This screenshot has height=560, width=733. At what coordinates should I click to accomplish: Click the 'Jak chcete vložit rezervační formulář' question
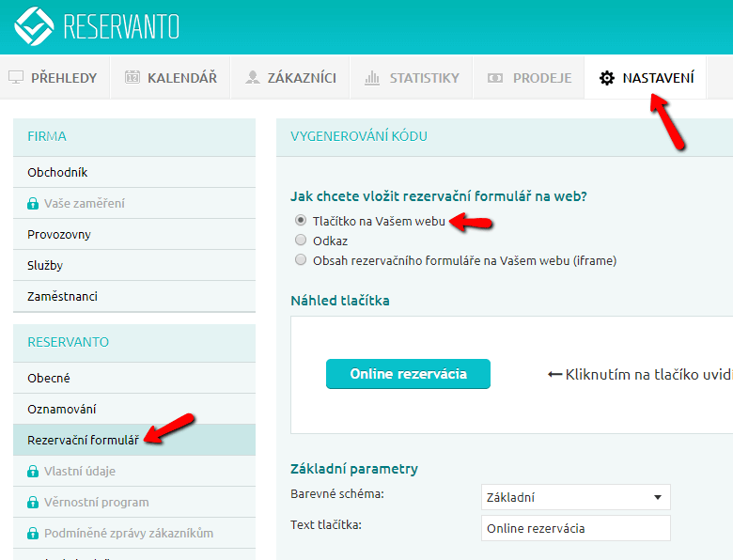click(x=439, y=196)
